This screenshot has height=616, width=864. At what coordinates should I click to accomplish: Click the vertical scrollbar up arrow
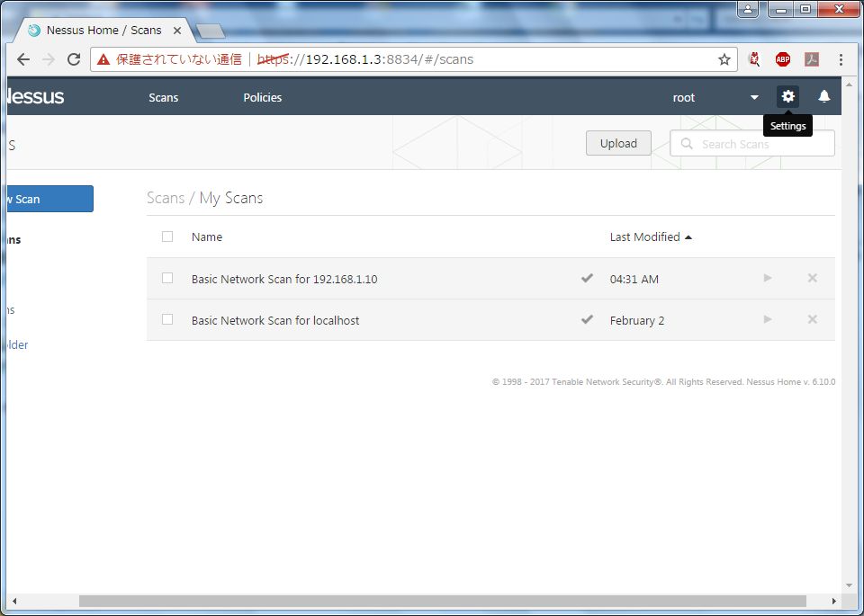tap(849, 85)
